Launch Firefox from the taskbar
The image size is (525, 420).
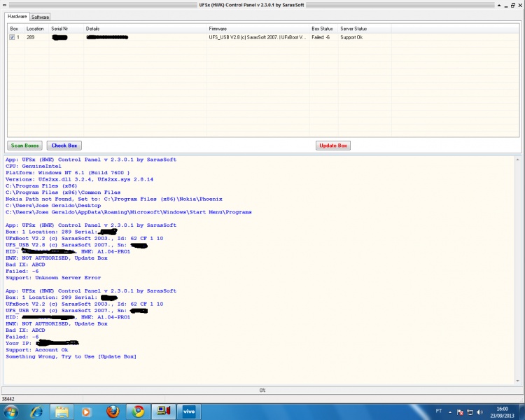coord(113,412)
